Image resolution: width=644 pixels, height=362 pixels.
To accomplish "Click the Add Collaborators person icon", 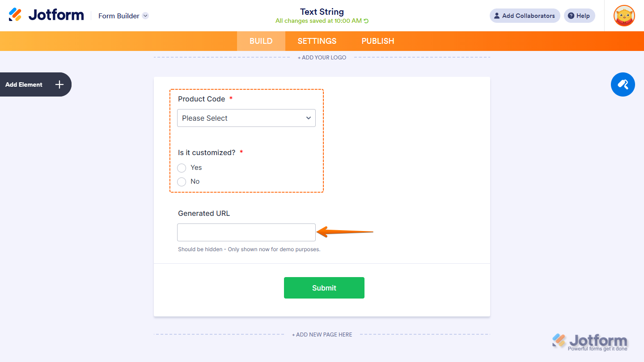I will pyautogui.click(x=496, y=16).
